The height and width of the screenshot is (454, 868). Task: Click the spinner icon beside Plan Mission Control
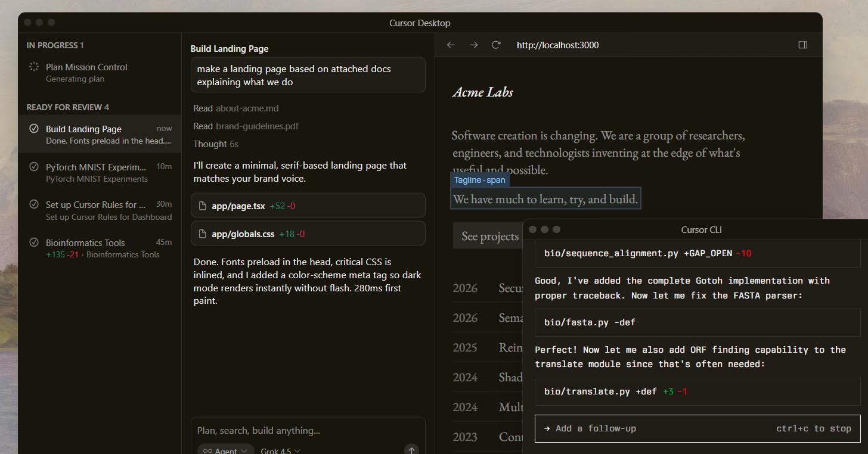34,67
